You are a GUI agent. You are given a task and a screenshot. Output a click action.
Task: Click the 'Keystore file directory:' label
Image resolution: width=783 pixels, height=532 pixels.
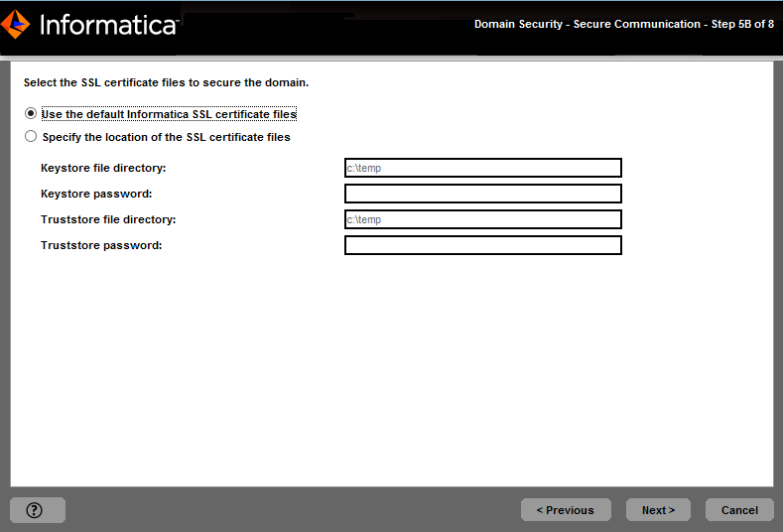point(103,168)
